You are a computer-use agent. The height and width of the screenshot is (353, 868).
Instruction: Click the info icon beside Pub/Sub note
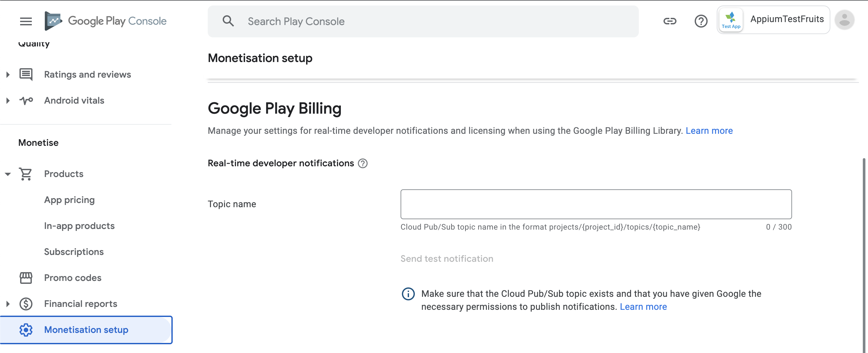(x=408, y=294)
